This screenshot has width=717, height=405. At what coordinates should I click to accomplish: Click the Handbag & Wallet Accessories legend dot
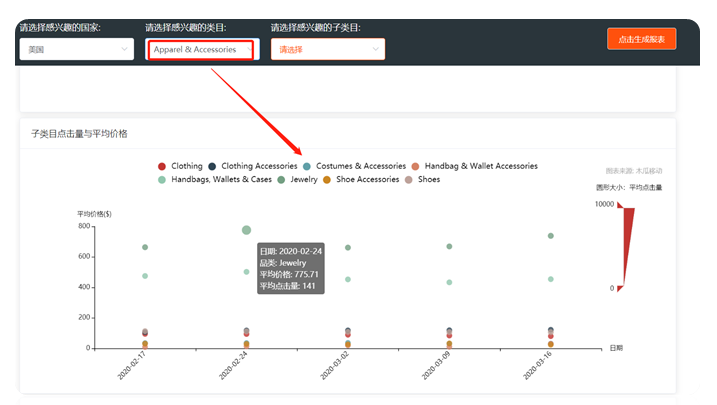point(416,166)
